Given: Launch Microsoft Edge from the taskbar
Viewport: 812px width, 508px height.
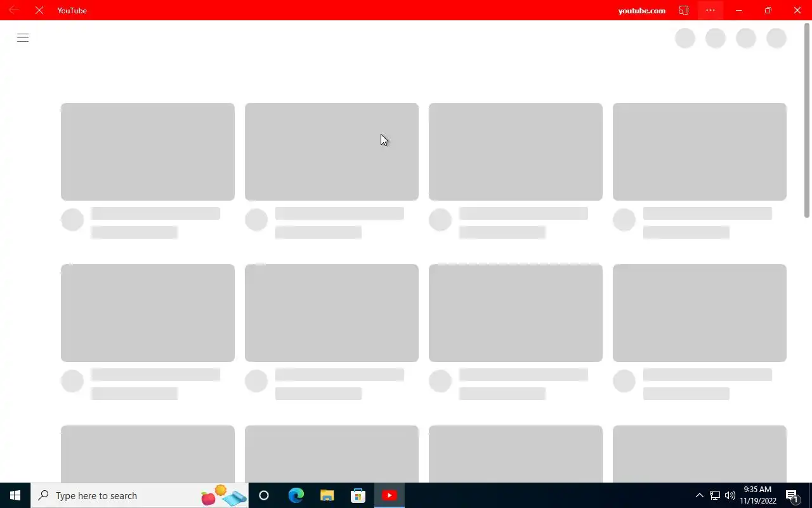Looking at the screenshot, I should 296,495.
